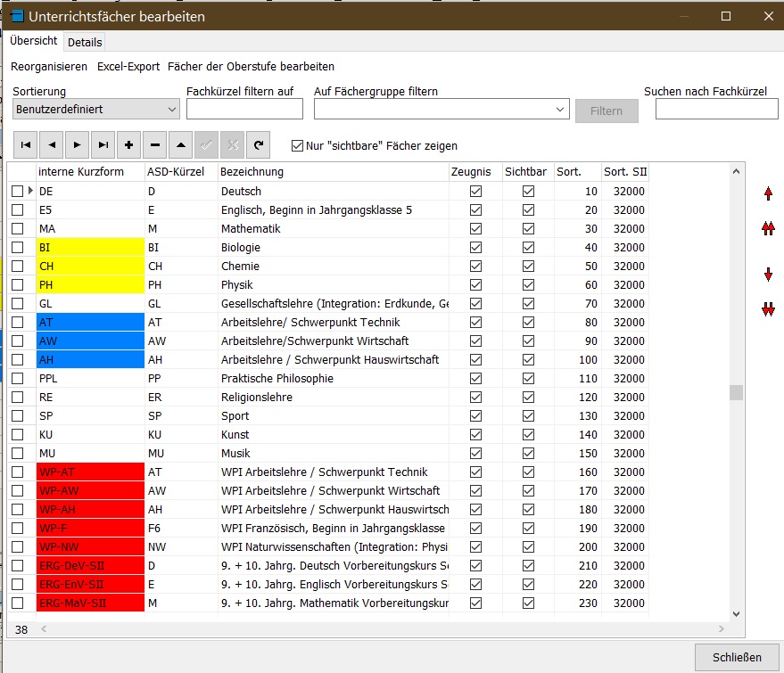Screen dimensions: 784x673
Task: Click the greyed-out post checkmark button
Action: [207, 145]
